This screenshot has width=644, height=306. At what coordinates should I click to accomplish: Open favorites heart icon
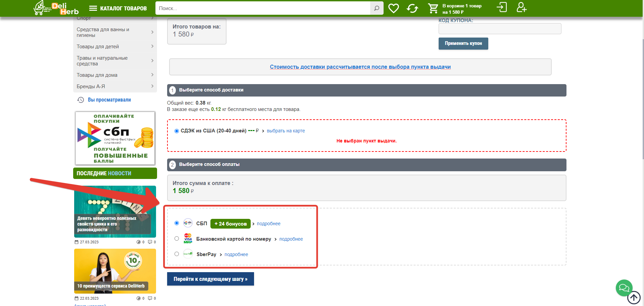(x=394, y=8)
